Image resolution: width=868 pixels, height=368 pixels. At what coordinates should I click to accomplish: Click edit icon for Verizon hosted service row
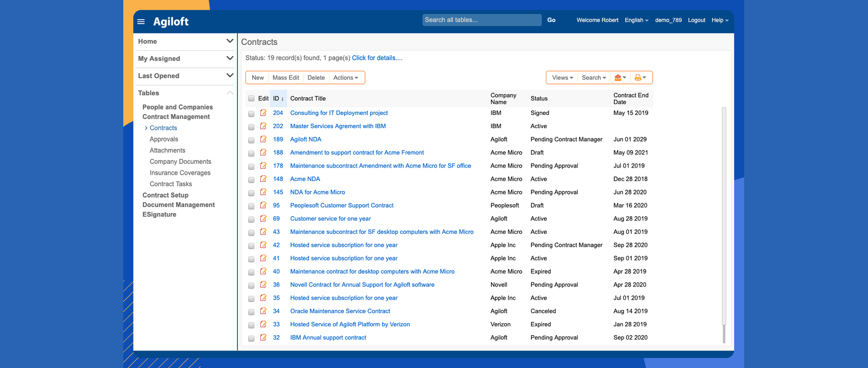[263, 324]
